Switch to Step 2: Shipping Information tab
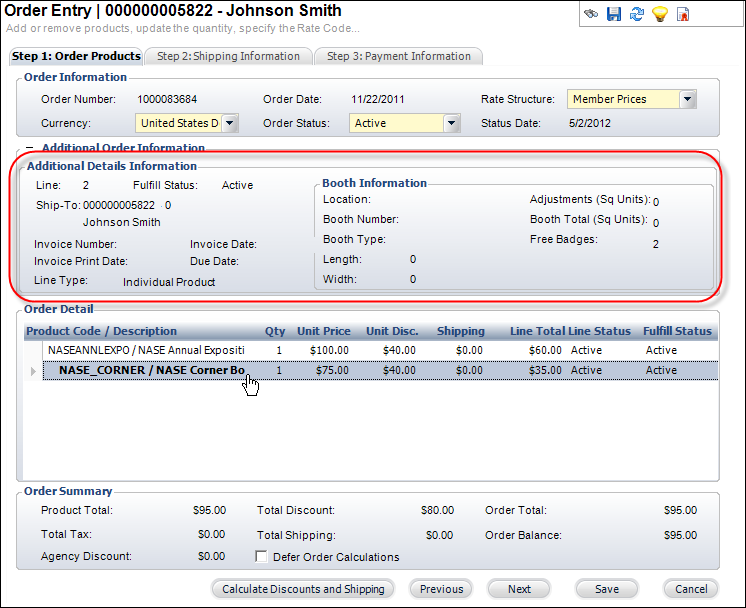 [228, 56]
